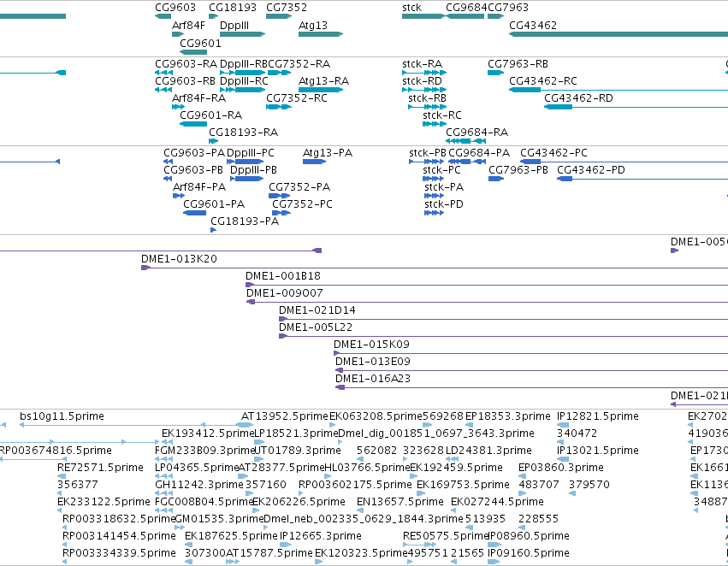Click transcript CG43462-RC label
The image size is (728, 566).
point(542,80)
